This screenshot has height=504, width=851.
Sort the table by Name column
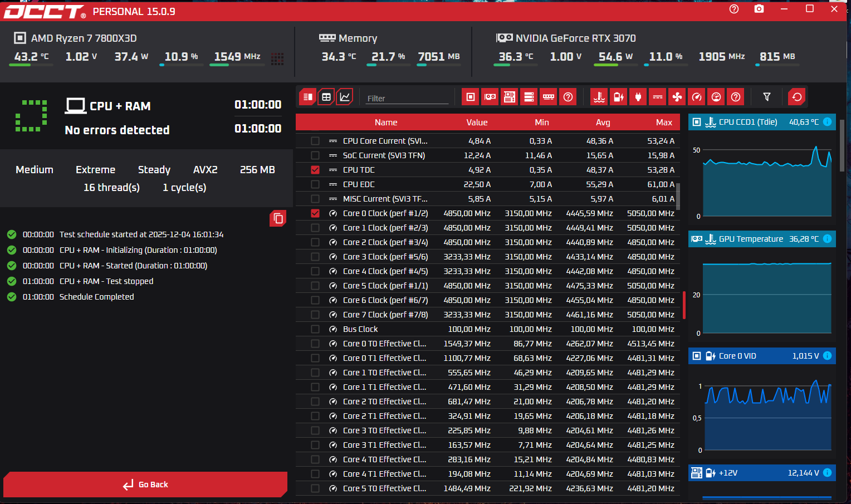(x=386, y=123)
